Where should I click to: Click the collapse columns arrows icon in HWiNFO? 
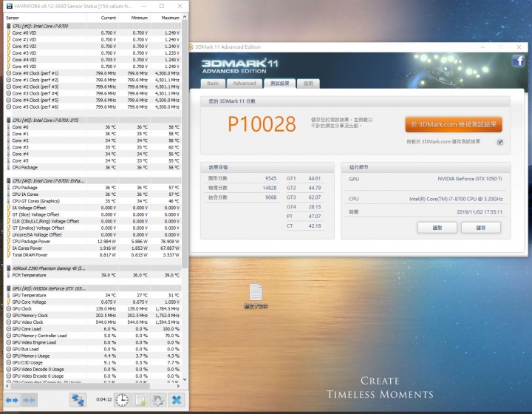(x=29, y=400)
